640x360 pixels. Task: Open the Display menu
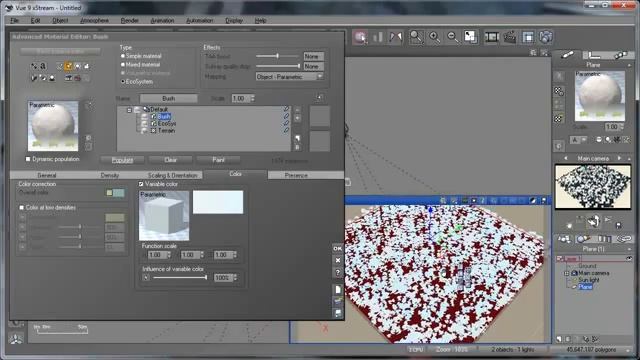coord(234,20)
